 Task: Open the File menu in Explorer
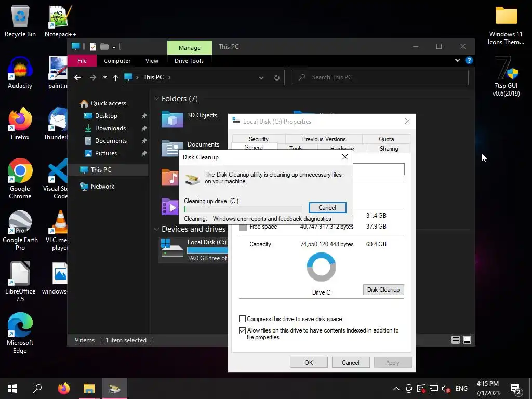tap(82, 61)
